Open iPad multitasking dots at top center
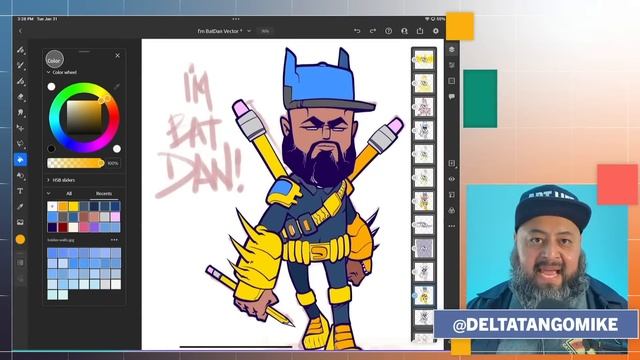This screenshot has height=360, width=640. pos(236,19)
